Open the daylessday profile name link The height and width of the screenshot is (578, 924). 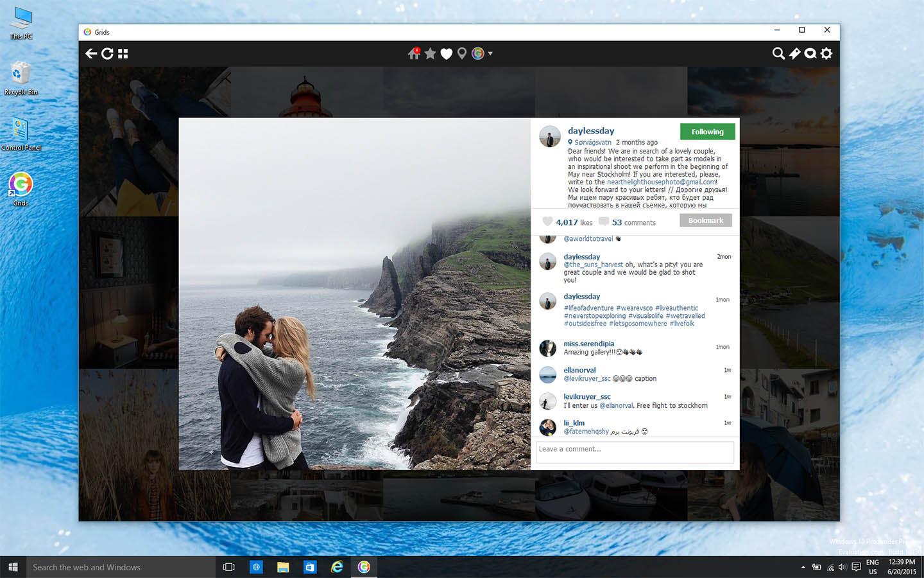[x=591, y=131]
